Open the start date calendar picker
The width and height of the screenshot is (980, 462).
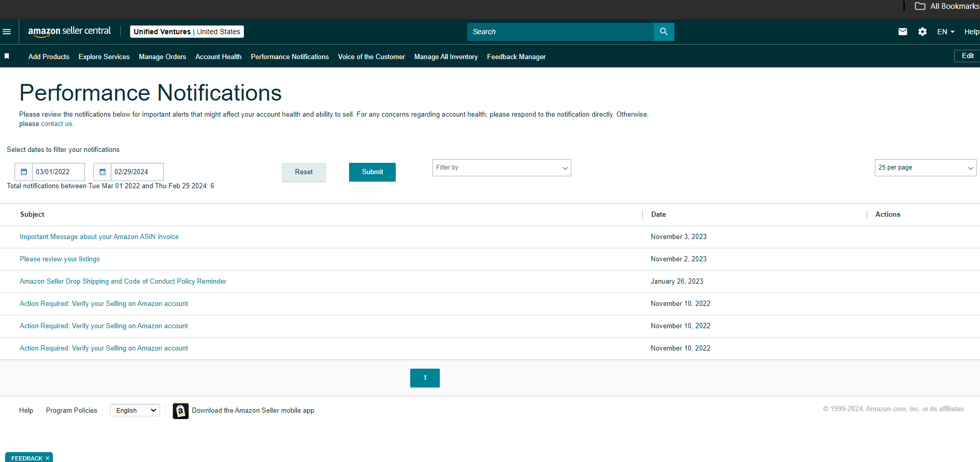(x=24, y=172)
